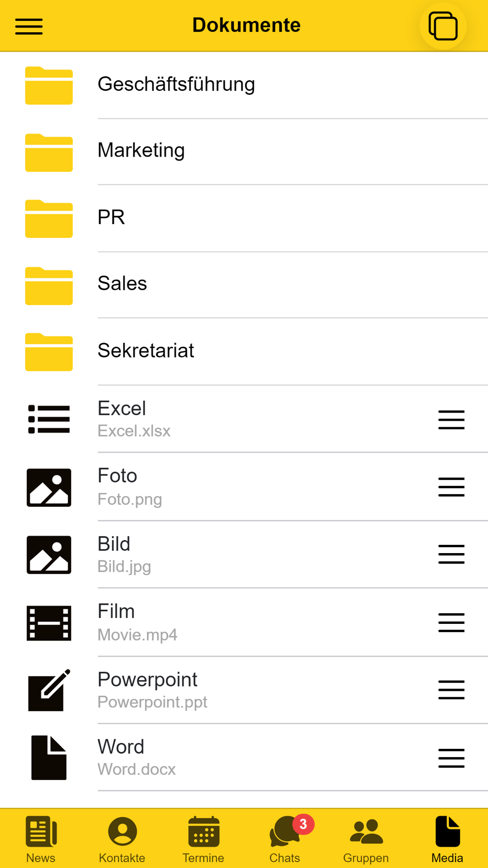Open the Sekretariat folder

click(x=145, y=351)
